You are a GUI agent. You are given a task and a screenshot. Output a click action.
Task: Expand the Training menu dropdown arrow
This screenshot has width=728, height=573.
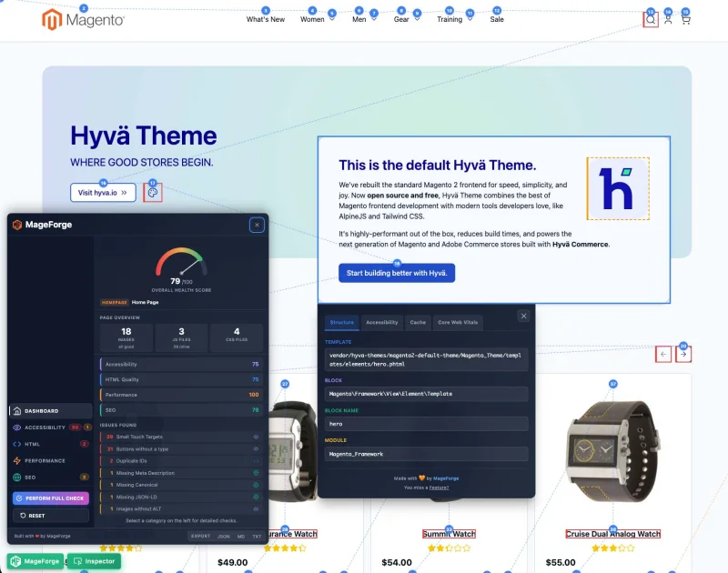(x=470, y=19)
